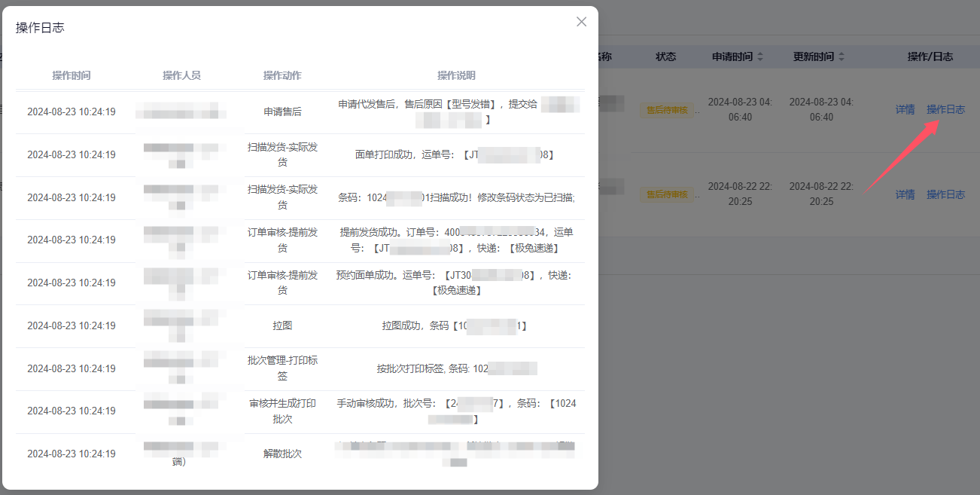This screenshot has height=495, width=980.
Task: Open 详情 for the 2024-08-22 application row
Action: (905, 194)
